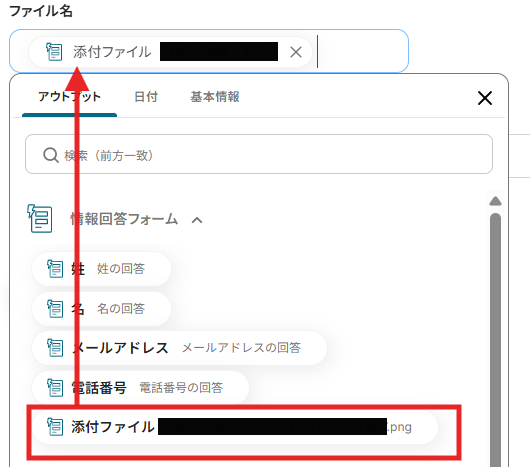
Task: Click the icon beside 名の回答
Action: tap(55, 309)
